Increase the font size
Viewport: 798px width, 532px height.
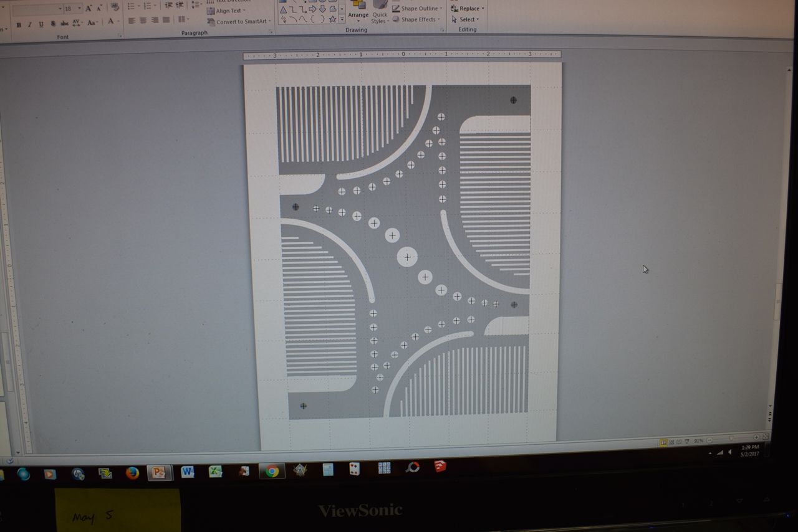[x=89, y=8]
